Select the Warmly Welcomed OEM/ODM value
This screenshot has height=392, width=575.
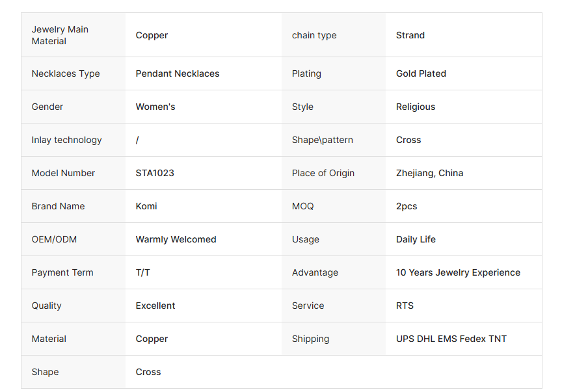(176, 239)
